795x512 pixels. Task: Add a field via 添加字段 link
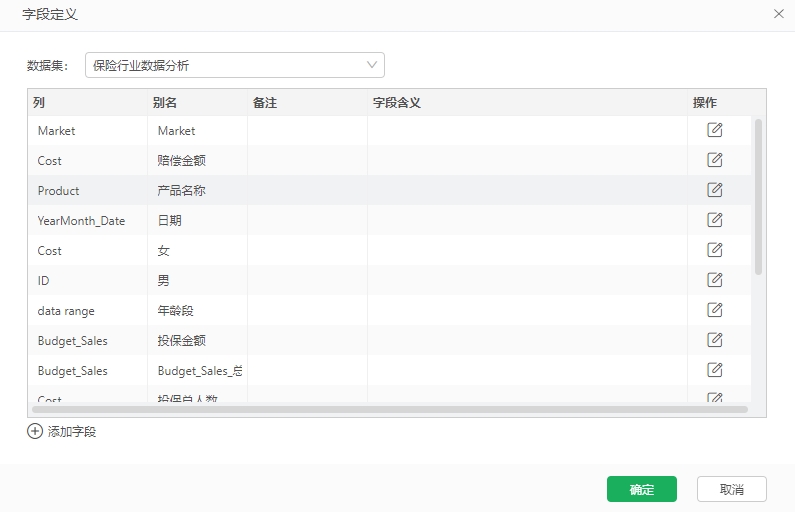[x=71, y=432]
